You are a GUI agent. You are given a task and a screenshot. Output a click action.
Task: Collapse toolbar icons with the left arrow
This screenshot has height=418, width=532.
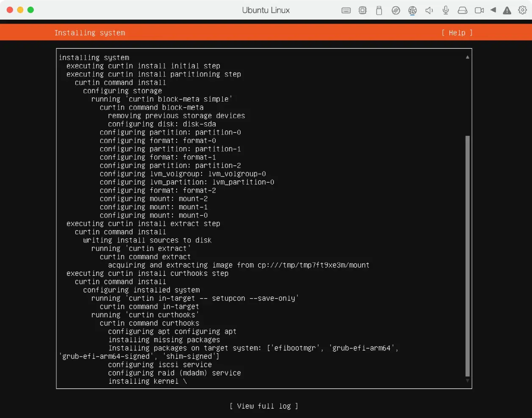point(493,10)
